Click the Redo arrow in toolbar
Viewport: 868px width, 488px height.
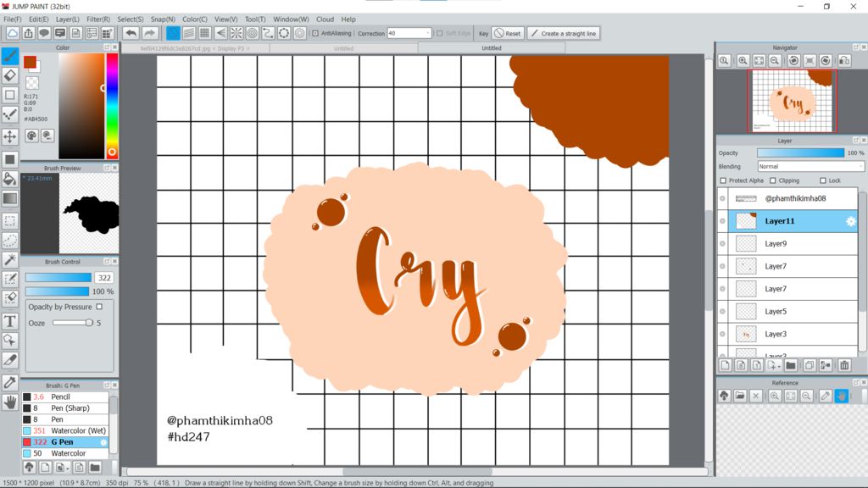pyautogui.click(x=149, y=33)
